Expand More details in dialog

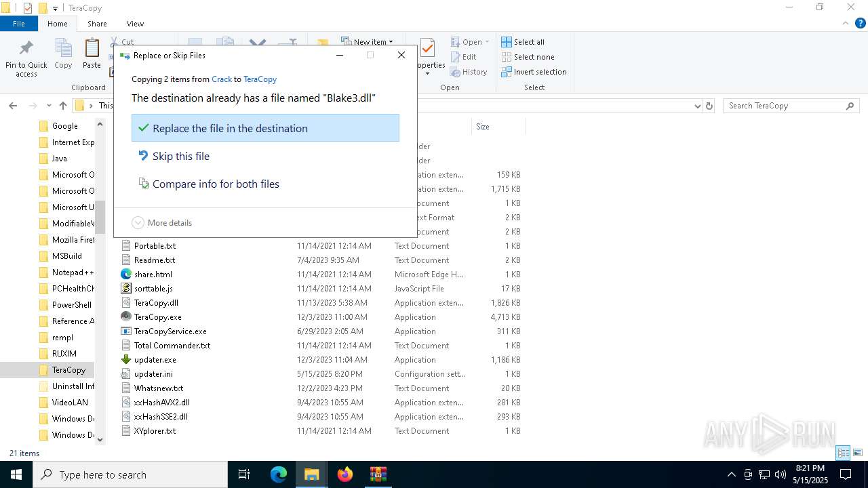(162, 222)
